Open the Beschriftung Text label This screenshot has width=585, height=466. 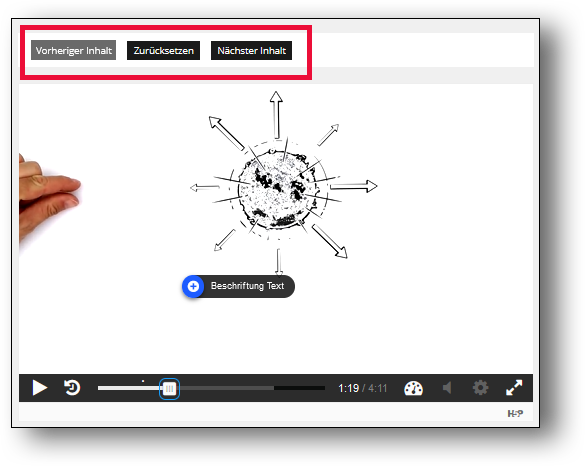247,286
